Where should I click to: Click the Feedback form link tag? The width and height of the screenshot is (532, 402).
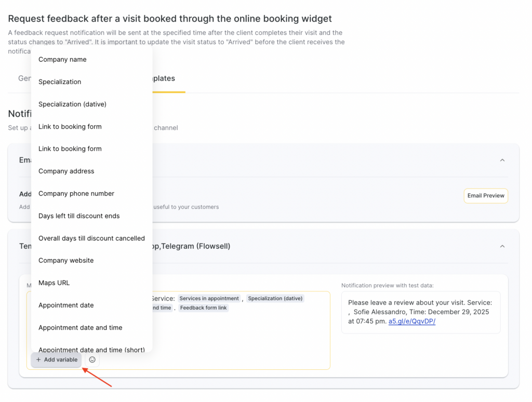pos(203,308)
